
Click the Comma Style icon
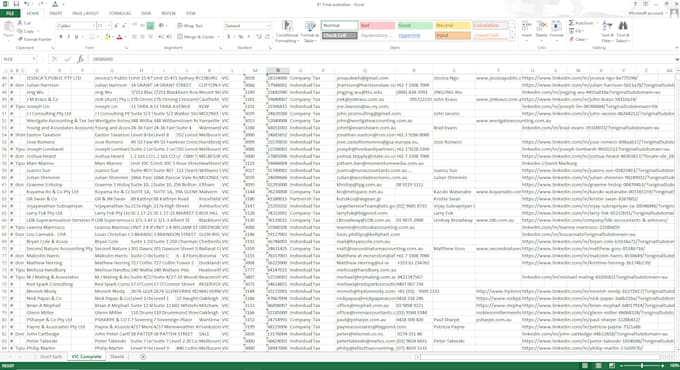tap(248, 37)
